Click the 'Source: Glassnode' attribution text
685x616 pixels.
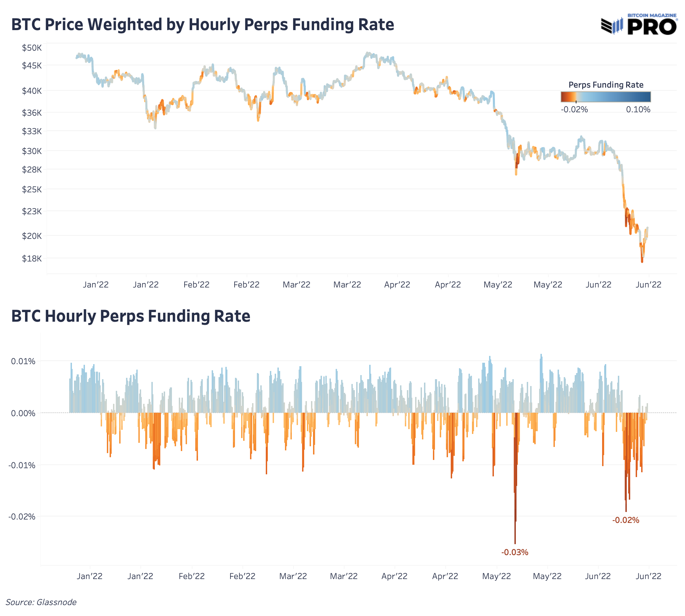pyautogui.click(x=41, y=602)
